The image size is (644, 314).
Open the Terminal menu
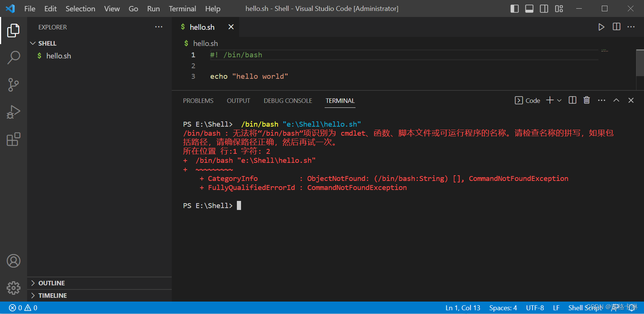pyautogui.click(x=182, y=9)
